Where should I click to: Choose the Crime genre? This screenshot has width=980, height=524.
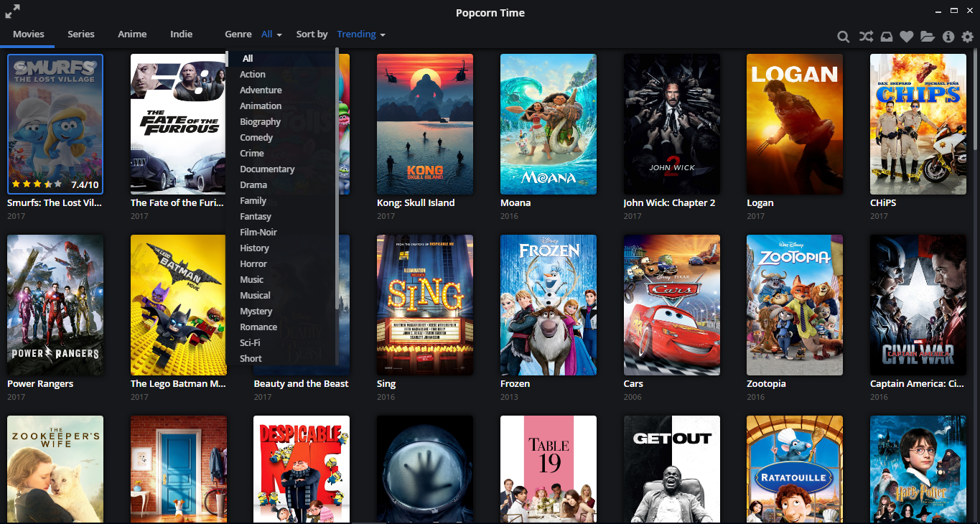pyautogui.click(x=281, y=154)
